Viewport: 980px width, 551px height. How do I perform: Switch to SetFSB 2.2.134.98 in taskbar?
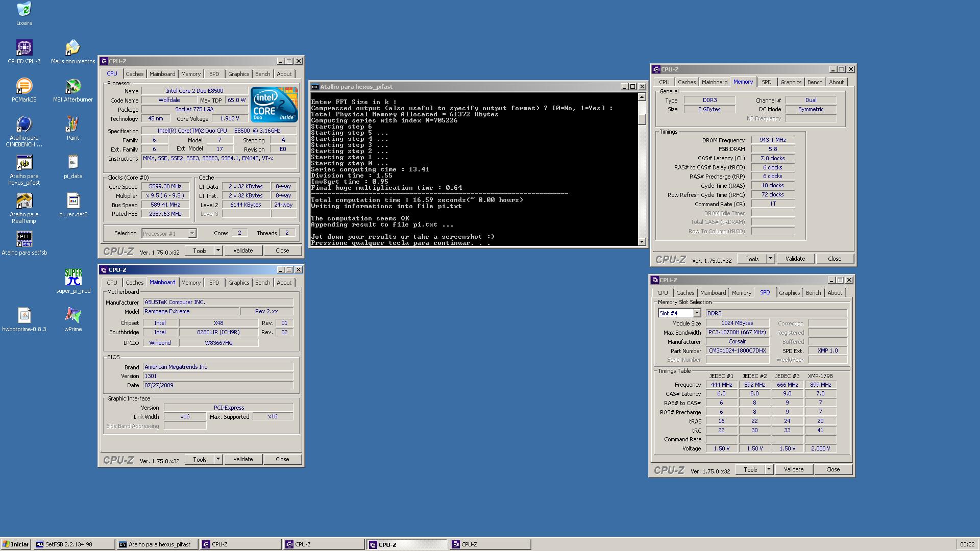click(x=73, y=544)
